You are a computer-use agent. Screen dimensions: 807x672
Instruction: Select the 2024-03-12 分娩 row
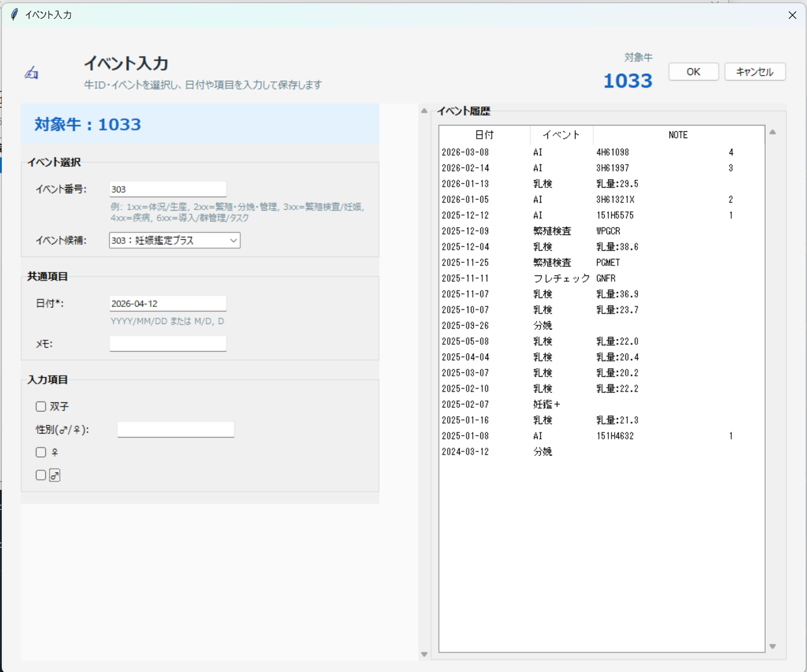[601, 452]
